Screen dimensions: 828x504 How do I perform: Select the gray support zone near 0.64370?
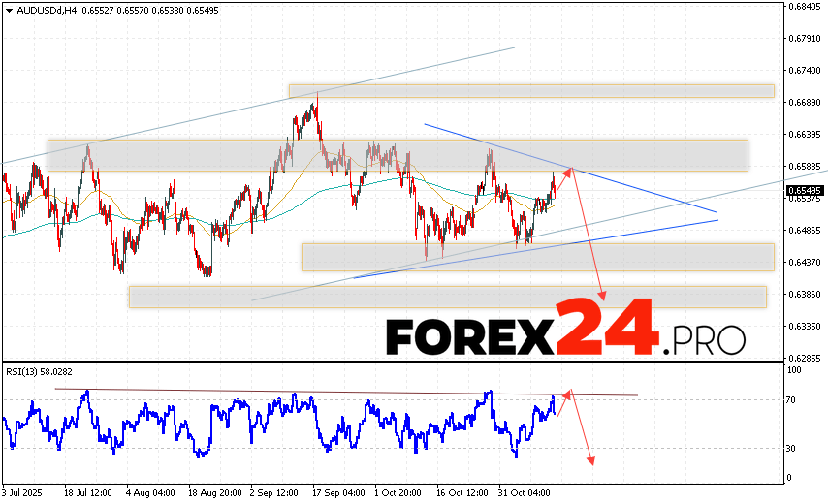click(537, 257)
